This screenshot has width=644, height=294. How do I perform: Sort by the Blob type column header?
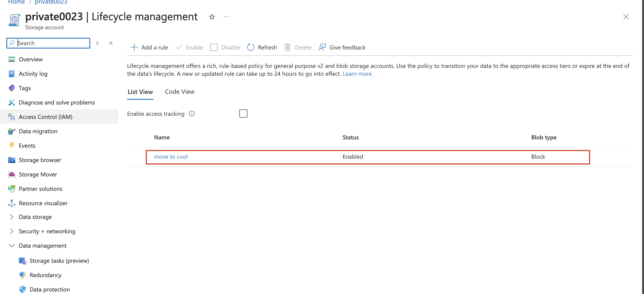(544, 137)
